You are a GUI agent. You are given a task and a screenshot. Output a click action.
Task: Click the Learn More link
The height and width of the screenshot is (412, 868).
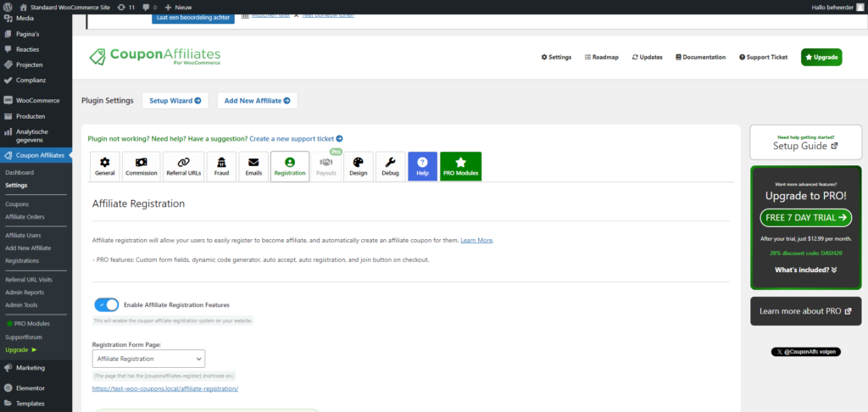(476, 241)
